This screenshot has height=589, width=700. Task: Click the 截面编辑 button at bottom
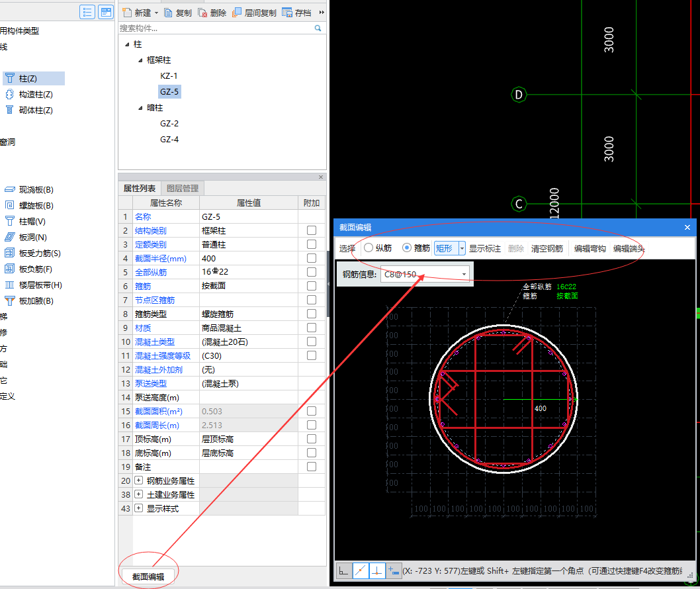148,576
